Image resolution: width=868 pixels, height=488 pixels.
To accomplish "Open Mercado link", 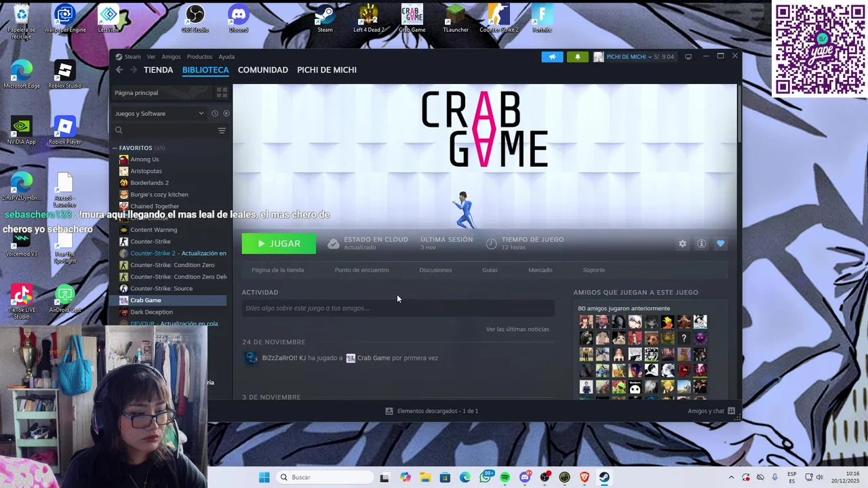I will click(x=540, y=270).
